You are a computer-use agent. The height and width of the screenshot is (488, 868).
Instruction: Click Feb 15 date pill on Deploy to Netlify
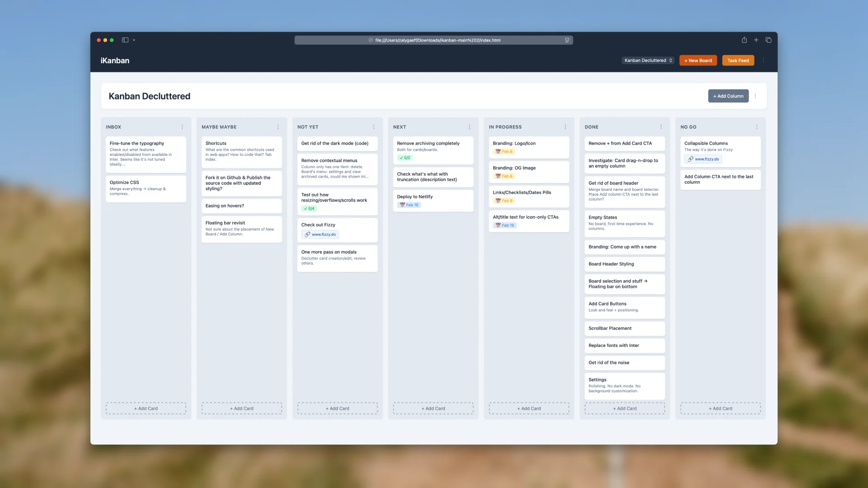[x=409, y=205]
